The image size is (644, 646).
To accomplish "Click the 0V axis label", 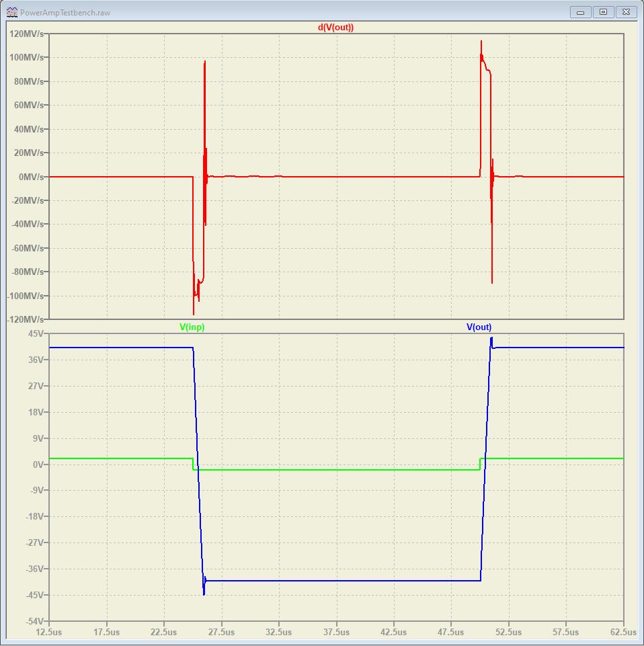I will pos(38,465).
